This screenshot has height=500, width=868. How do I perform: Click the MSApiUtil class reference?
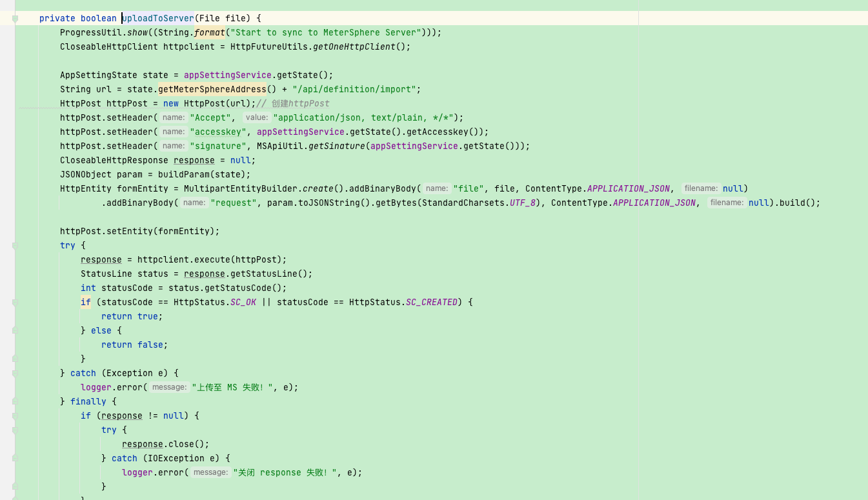pos(280,146)
